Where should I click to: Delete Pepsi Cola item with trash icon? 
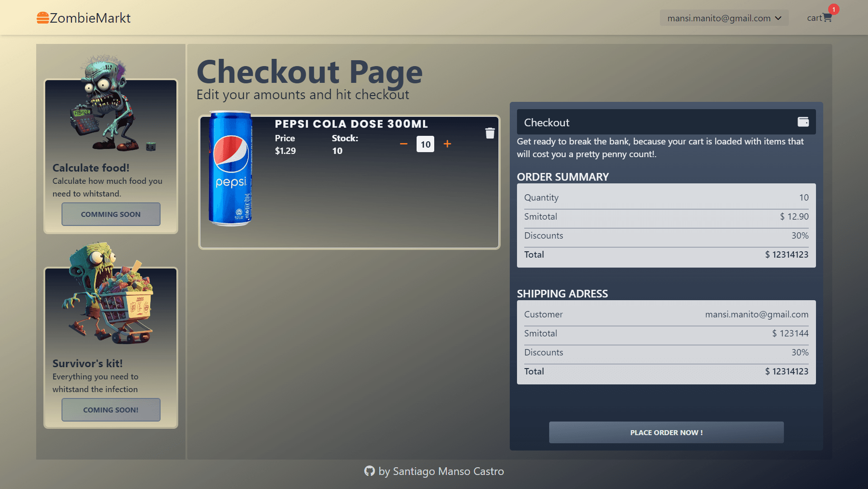(490, 133)
